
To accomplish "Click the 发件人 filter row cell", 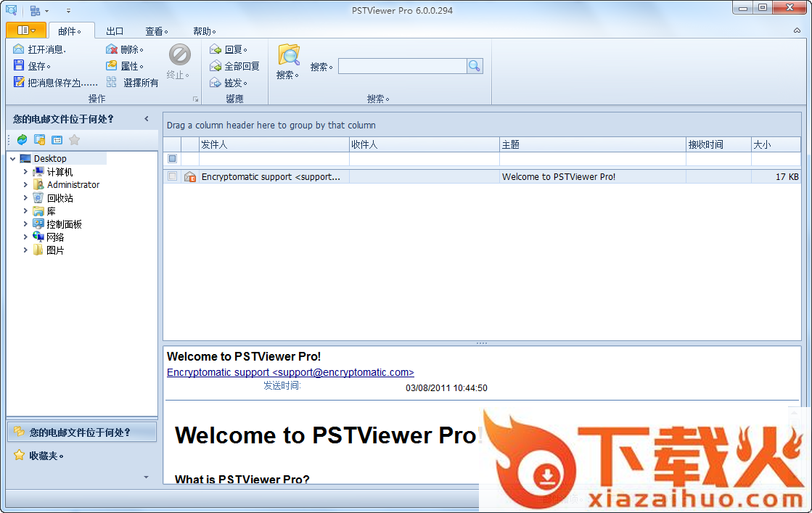I will pos(274,158).
